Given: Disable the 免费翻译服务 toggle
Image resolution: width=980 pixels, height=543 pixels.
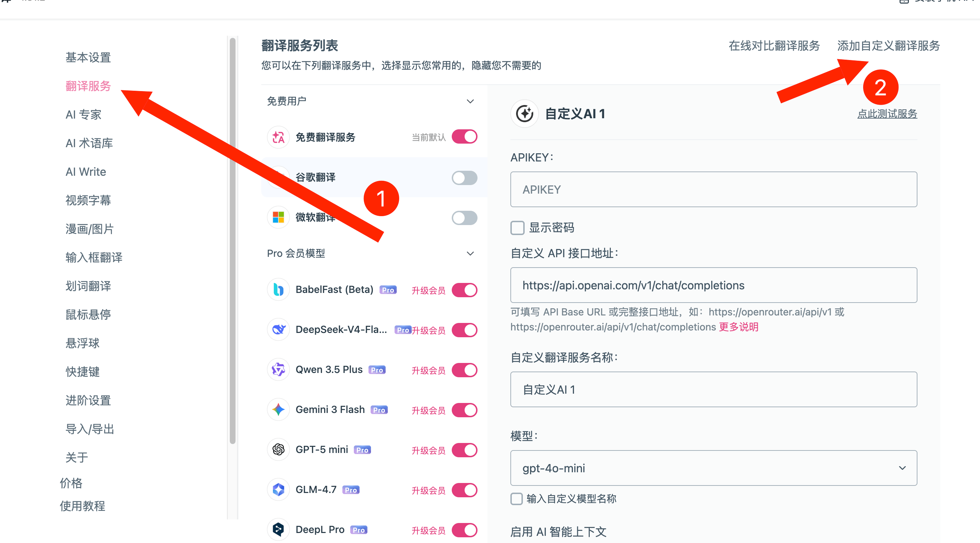Looking at the screenshot, I should 464,137.
